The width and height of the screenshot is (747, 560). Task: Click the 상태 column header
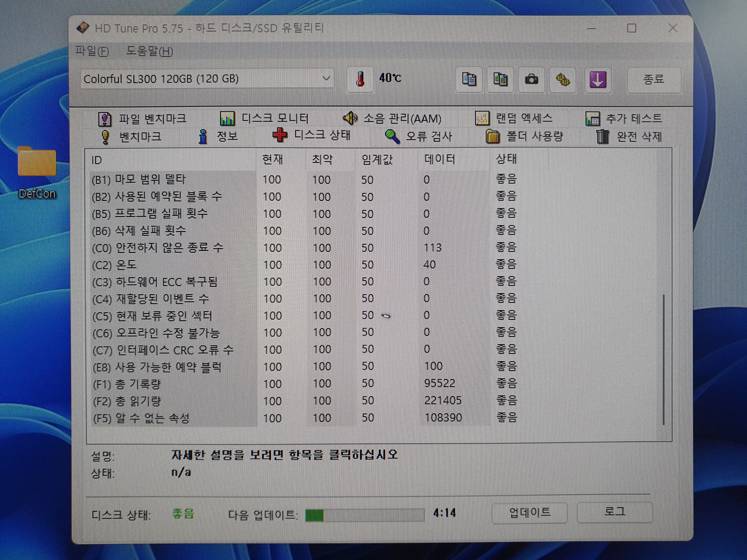click(x=506, y=159)
